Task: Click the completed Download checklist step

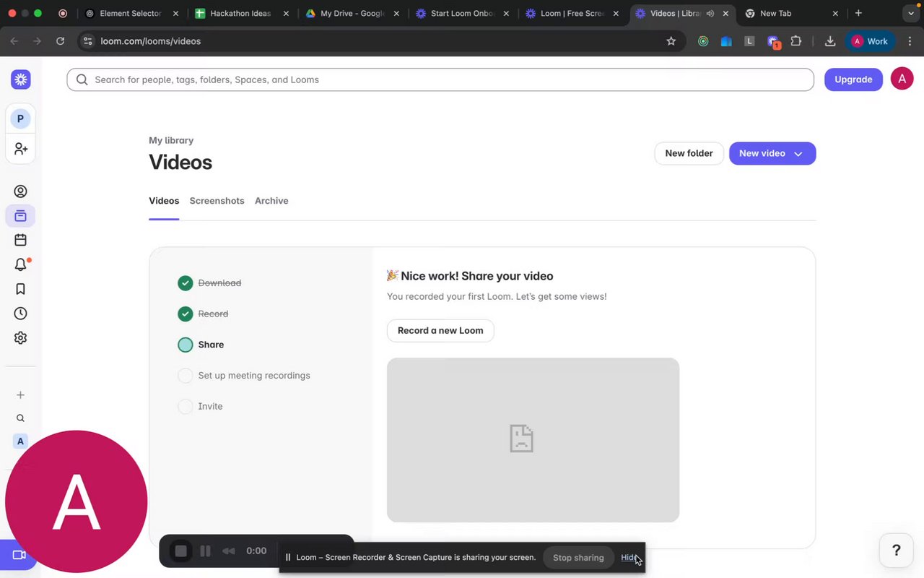Action: coord(209,283)
